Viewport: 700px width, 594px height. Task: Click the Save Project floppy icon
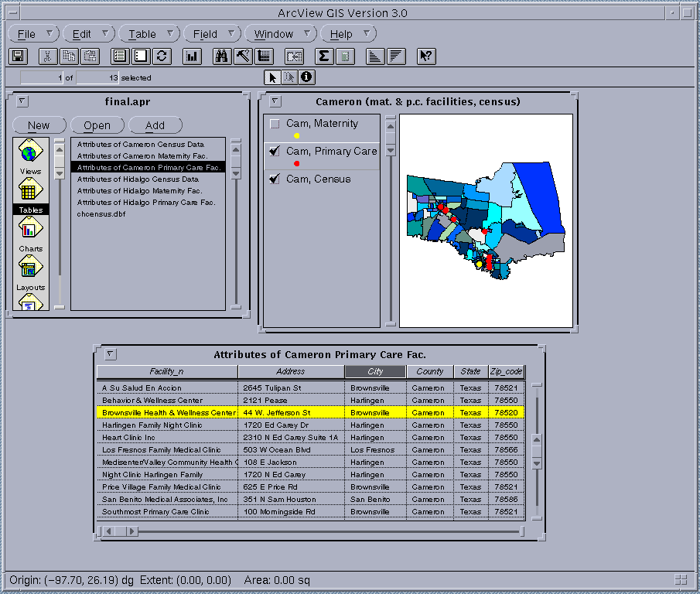19,56
